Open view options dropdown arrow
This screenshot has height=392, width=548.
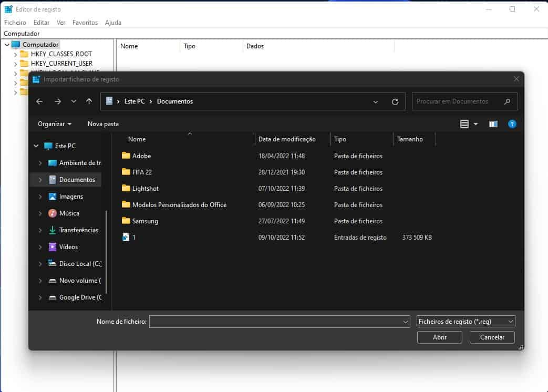point(475,124)
